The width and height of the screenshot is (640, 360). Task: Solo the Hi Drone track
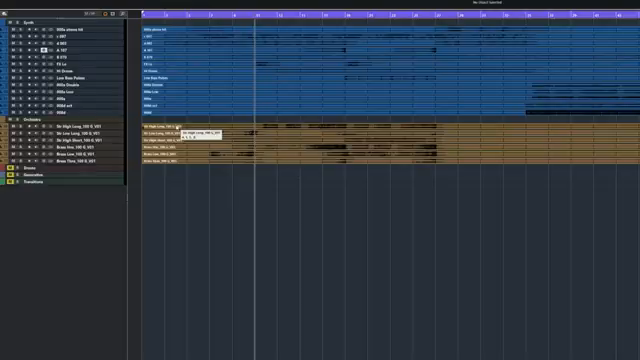point(20,71)
